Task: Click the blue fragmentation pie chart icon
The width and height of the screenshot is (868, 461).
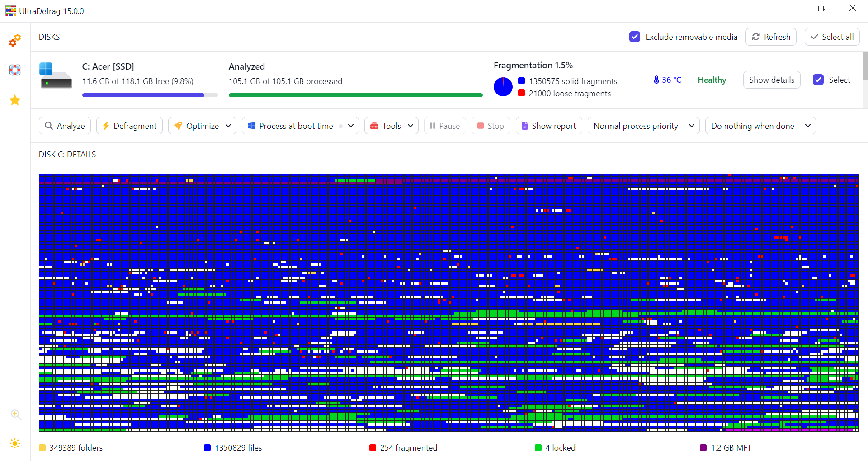Action: [503, 87]
